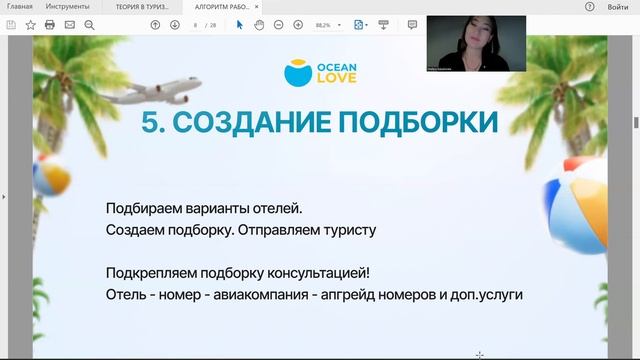The height and width of the screenshot is (360, 640).
Task: Go to previous page arrow
Action: pos(155,25)
